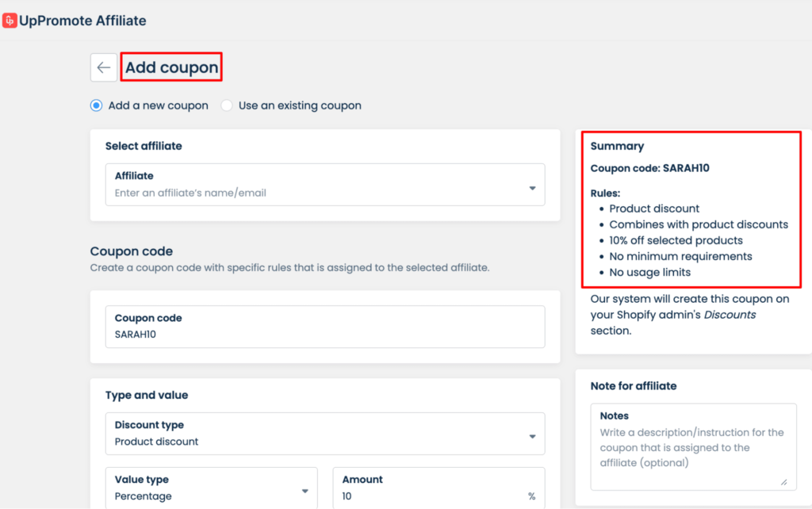
Task: Click the italic 'Discounts' text in the summary
Action: point(730,315)
